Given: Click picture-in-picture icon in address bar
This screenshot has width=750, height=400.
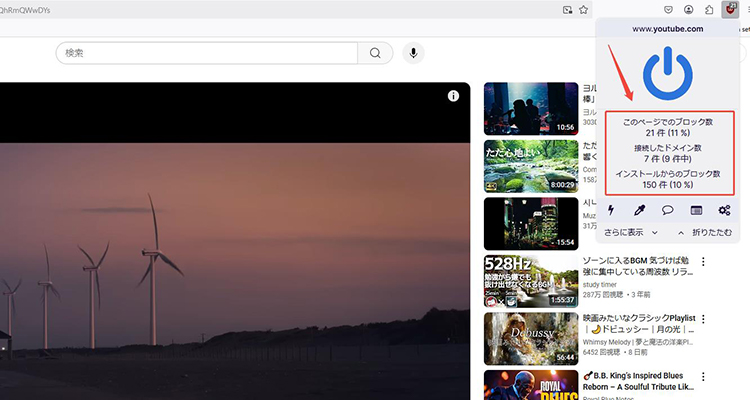Looking at the screenshot, I should click(x=567, y=10).
